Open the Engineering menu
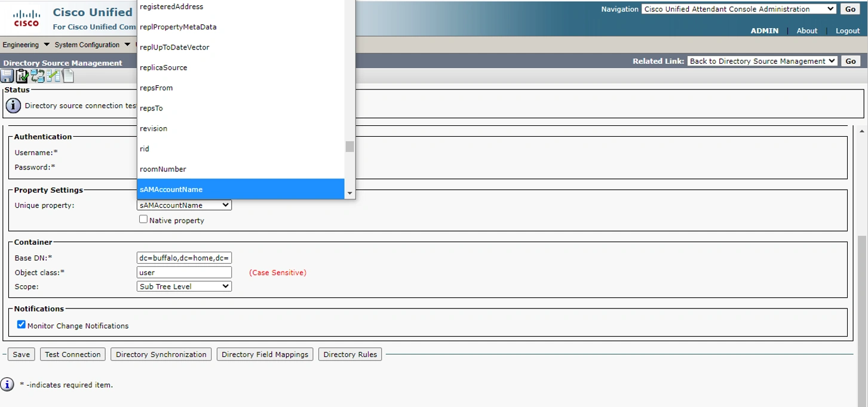Viewport: 868px width, 407px height. [26, 45]
